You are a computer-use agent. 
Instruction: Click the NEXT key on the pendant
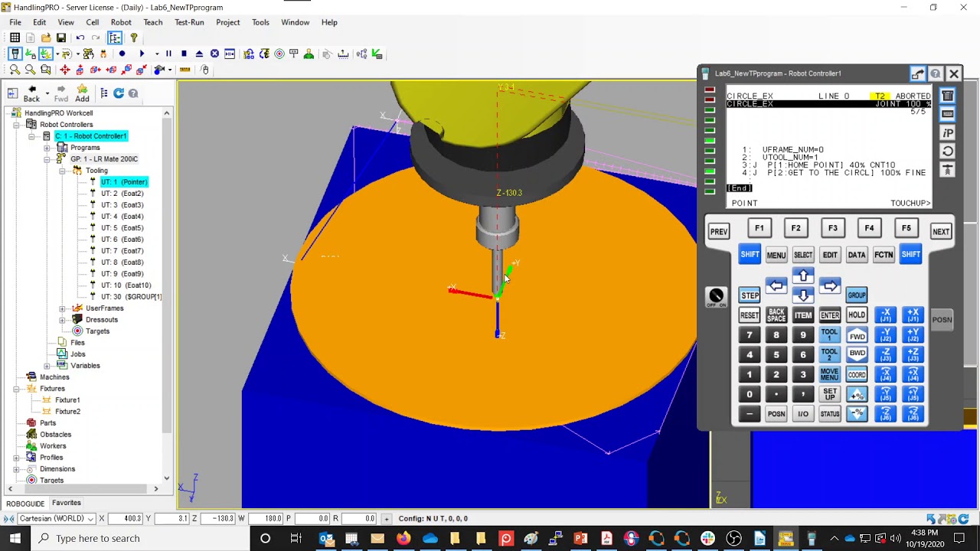point(941,231)
